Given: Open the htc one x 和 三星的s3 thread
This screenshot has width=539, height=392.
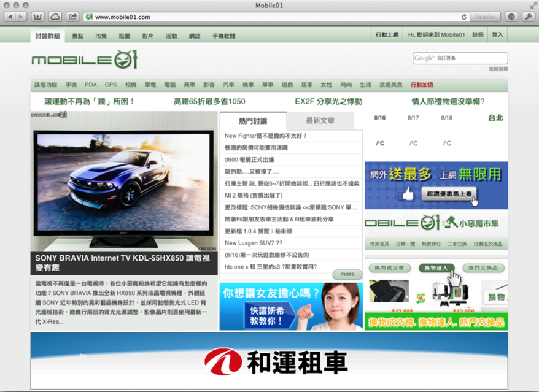Looking at the screenshot, I should click(x=271, y=267).
